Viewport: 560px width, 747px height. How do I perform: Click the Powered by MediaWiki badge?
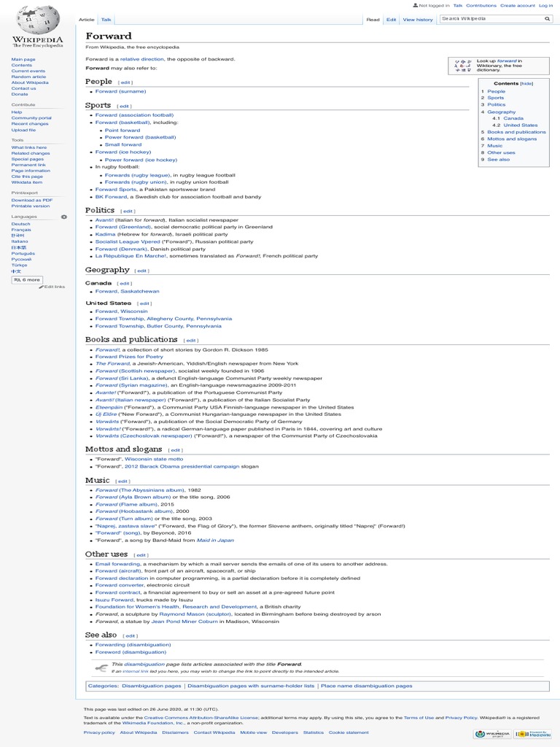coord(532,734)
